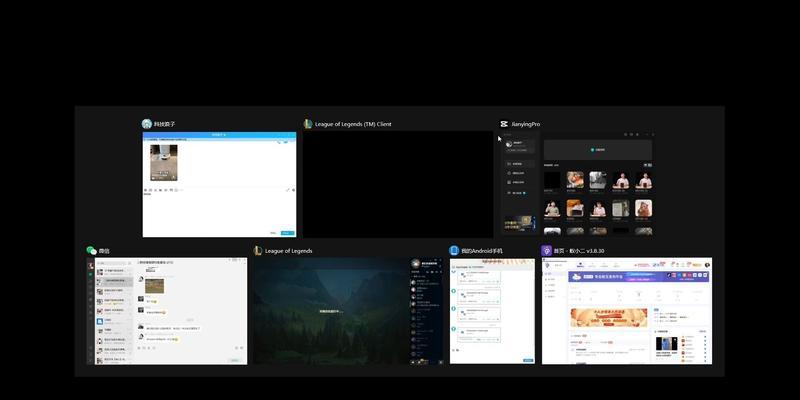Click the icon beside the League of Legends title
Image resolution: width=800 pixels, height=400 pixels.
[x=258, y=251]
